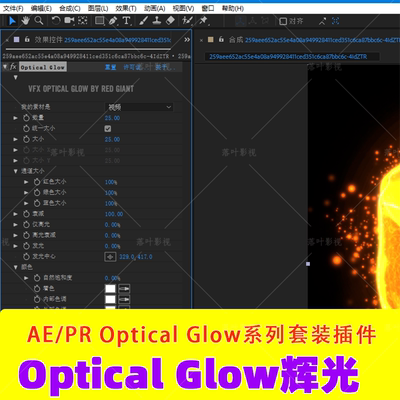Select the Zoom magnifier tool
The image size is (400, 400).
click(39, 21)
